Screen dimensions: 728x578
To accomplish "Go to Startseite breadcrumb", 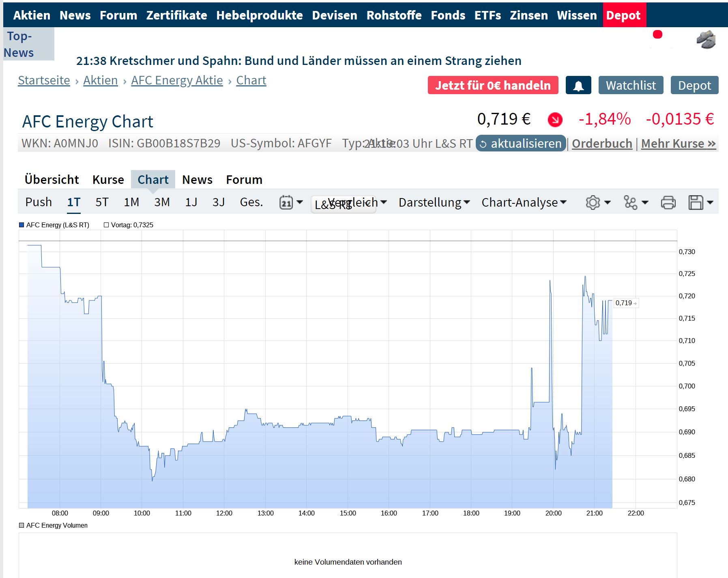I will click(44, 80).
